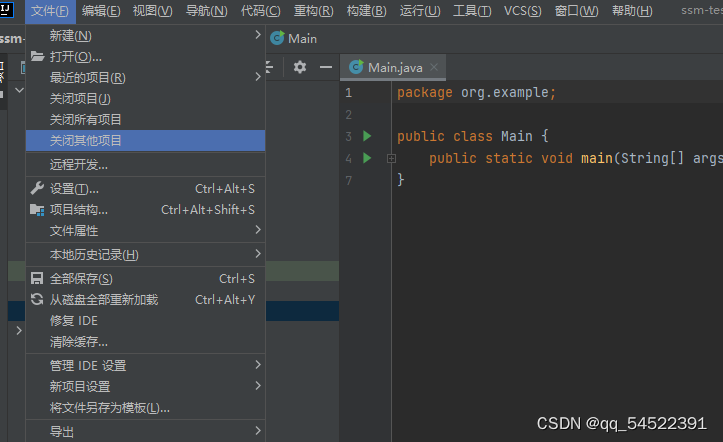Viewport: 723px width, 442px height.
Task: Close the Main.java tab
Action: pyautogui.click(x=434, y=67)
